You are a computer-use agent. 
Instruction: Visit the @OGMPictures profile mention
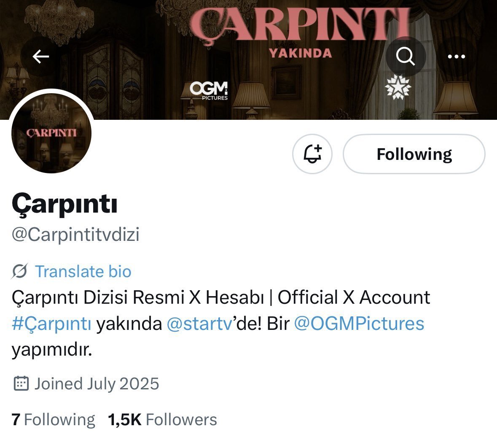[359, 324]
